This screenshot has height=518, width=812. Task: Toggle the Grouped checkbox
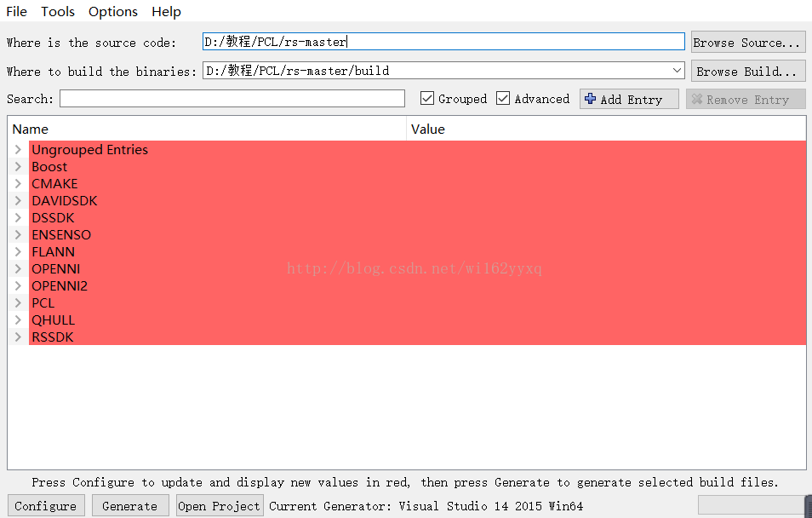[427, 98]
